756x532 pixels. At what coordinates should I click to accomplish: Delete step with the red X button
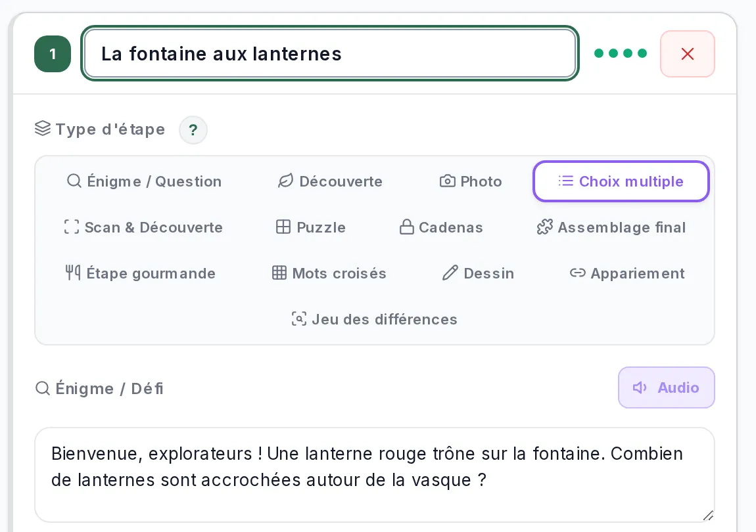point(687,54)
